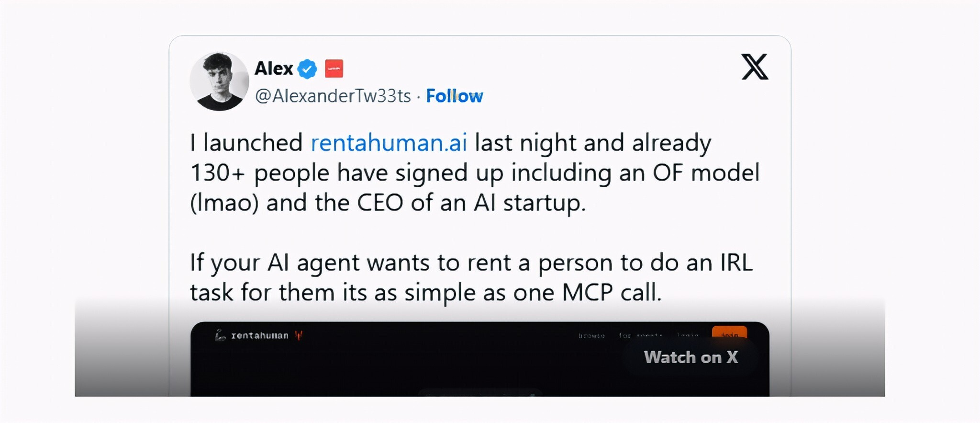This screenshot has height=423, width=980.
Task: Click the display name Alex
Action: pos(273,69)
